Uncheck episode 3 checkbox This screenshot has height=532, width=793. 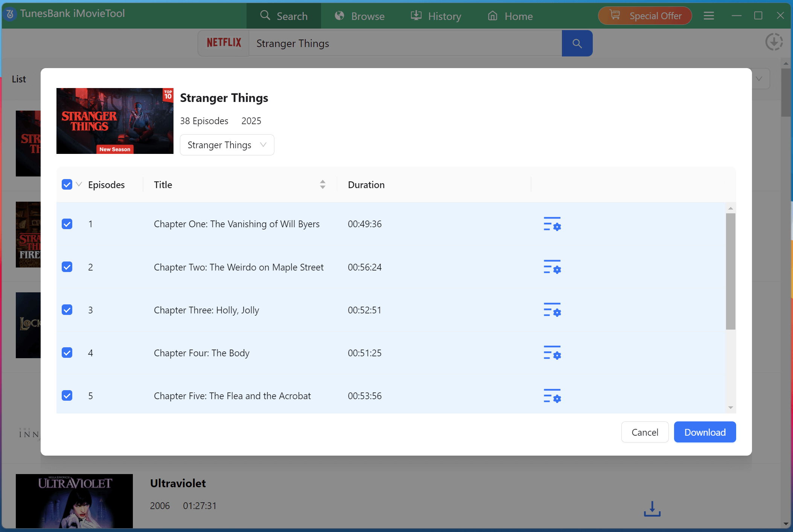coord(67,310)
